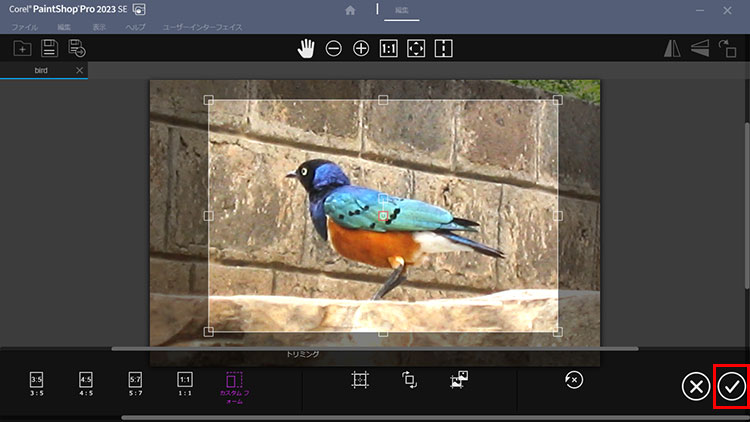The height and width of the screenshot is (422, 750).
Task: Click the flip horizontal mirror icon
Action: point(673,48)
